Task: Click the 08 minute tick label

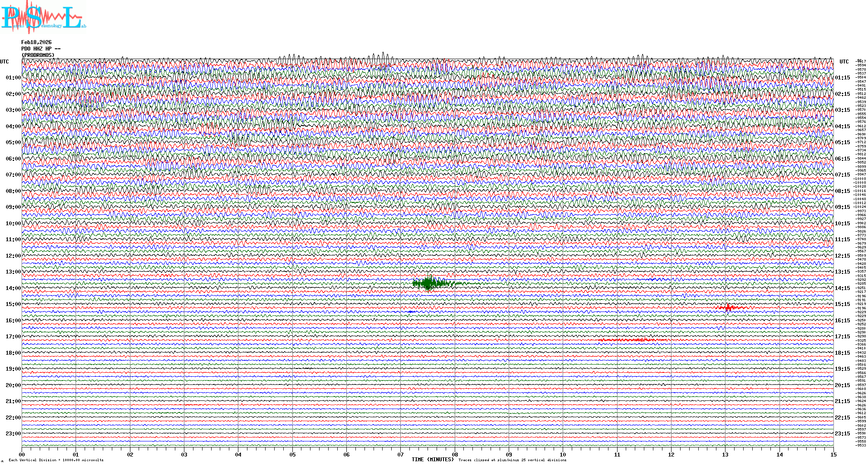Action: click(455, 454)
